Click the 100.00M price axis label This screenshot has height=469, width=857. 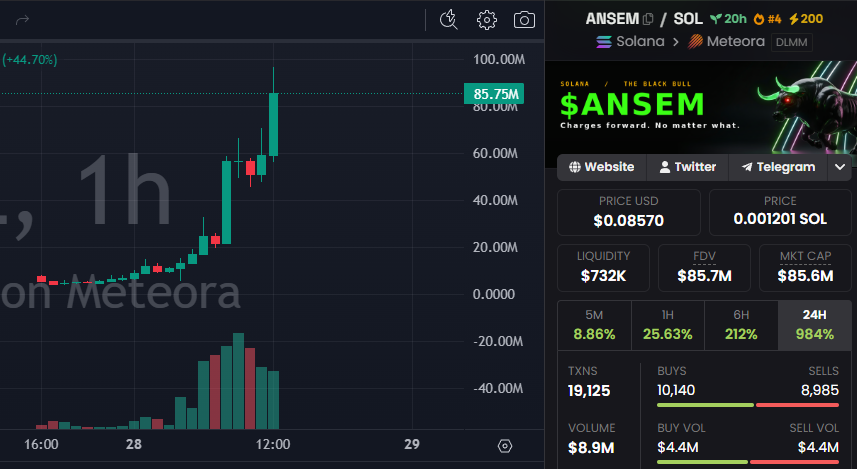[x=498, y=59]
